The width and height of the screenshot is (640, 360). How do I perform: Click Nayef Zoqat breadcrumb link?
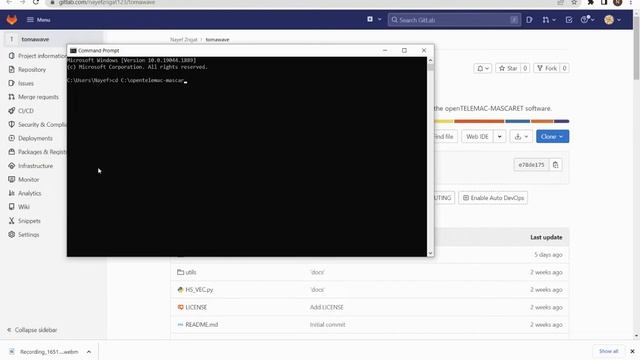point(184,40)
